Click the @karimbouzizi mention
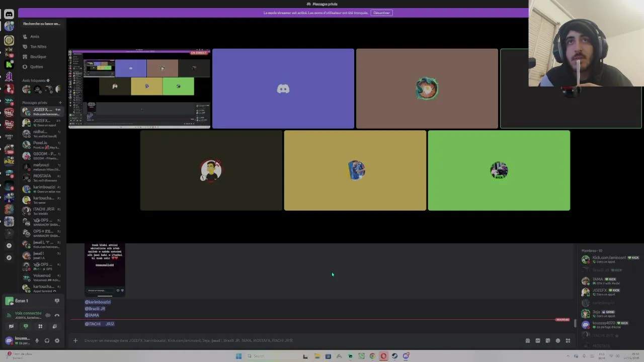 (x=98, y=302)
